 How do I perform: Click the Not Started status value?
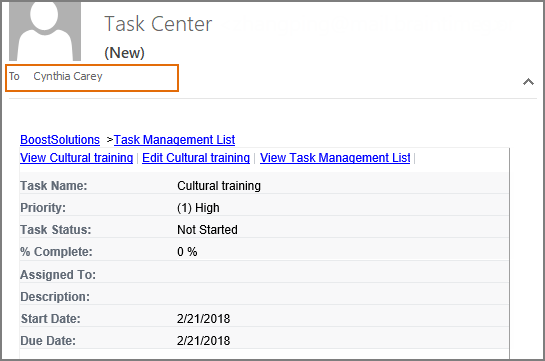pos(208,230)
